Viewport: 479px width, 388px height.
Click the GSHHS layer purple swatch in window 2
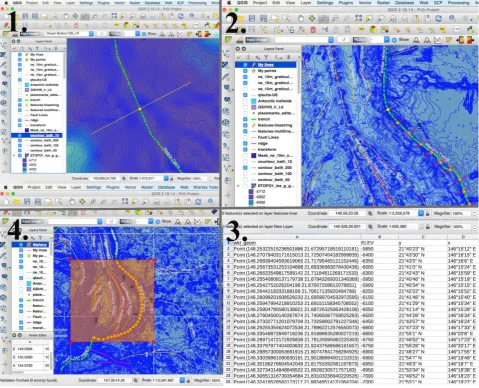pos(253,107)
